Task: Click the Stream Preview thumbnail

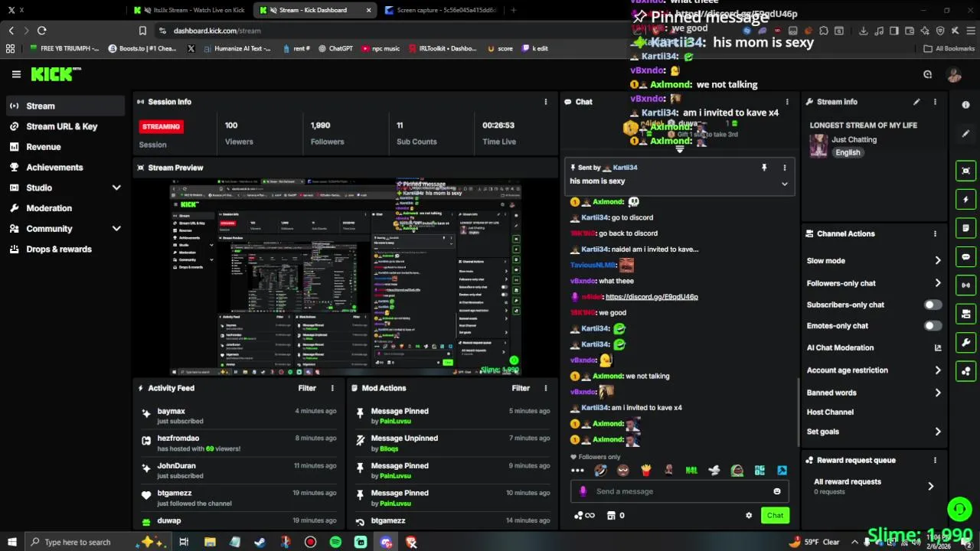Action: [x=345, y=277]
